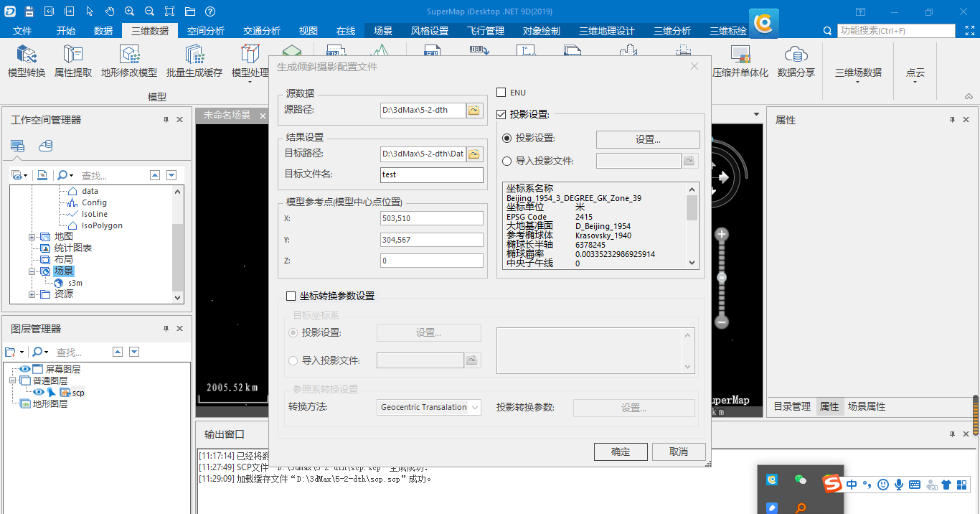Expand the 地图 tree node
The image size is (980, 514).
32,237
